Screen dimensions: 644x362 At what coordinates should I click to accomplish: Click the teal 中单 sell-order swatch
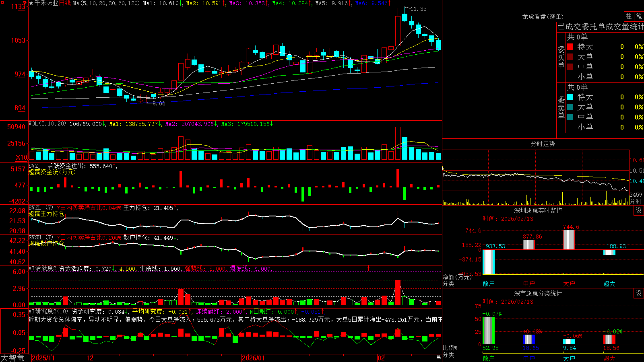coord(570,117)
